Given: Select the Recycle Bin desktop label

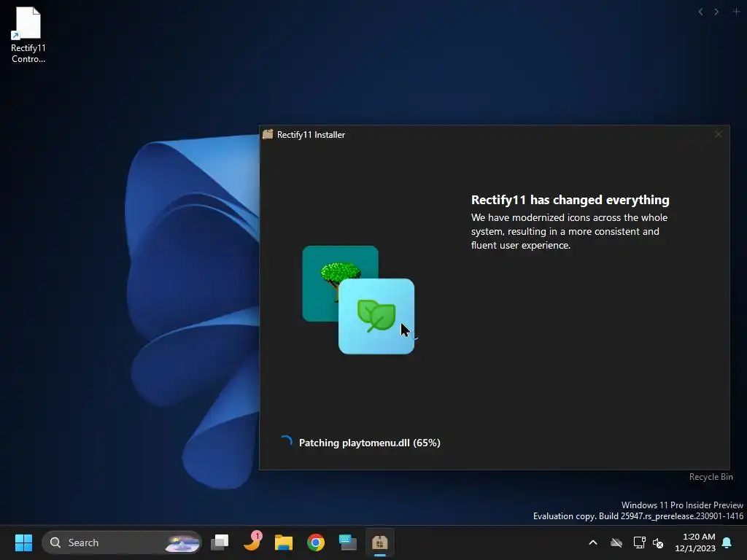Looking at the screenshot, I should pos(711,477).
